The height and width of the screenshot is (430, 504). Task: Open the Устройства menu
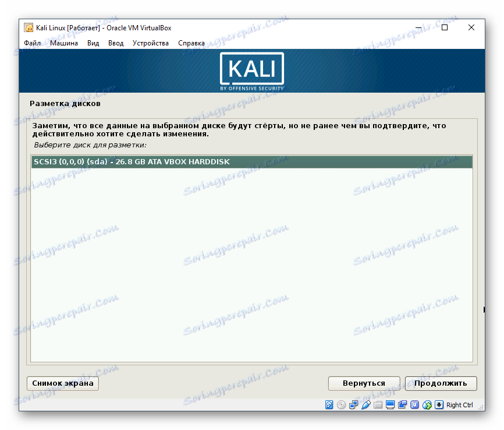[150, 43]
